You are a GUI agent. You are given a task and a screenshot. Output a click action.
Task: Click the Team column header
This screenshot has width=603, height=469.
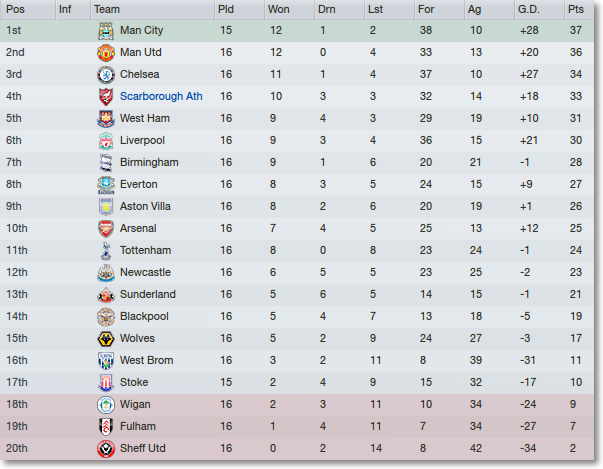107,9
